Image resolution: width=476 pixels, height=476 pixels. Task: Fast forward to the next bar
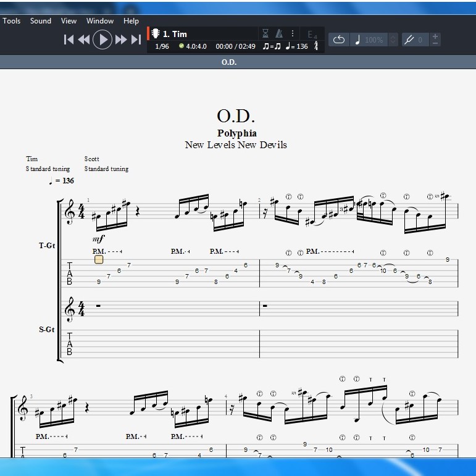(121, 40)
